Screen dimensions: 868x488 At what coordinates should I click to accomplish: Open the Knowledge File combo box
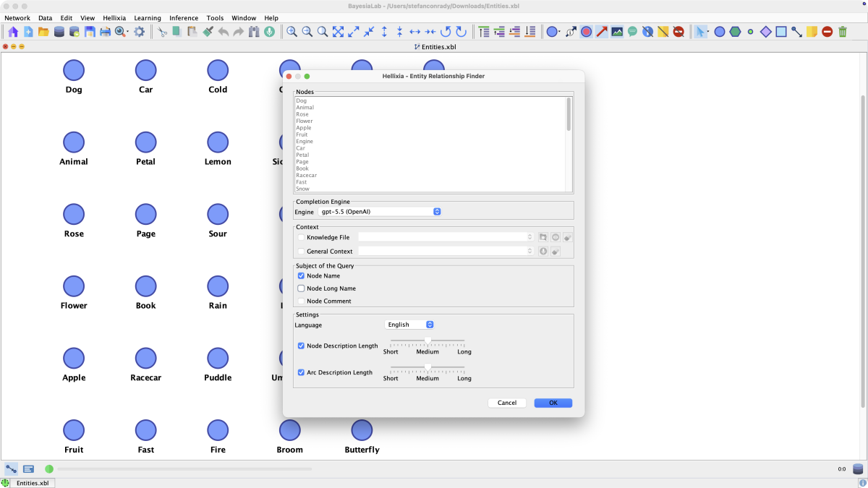446,237
